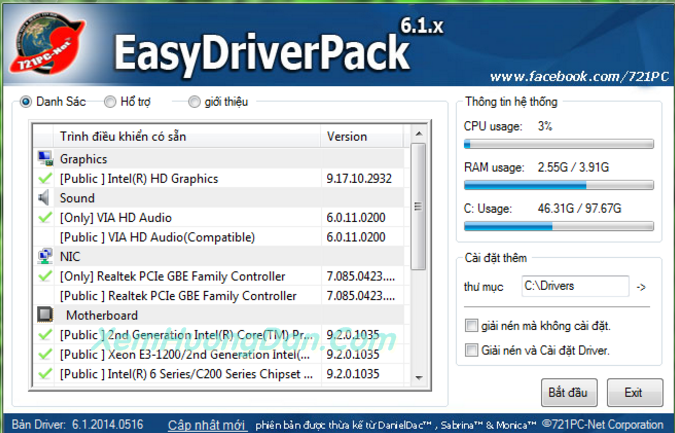Click the Sound category label
The height and width of the screenshot is (433, 675).
[x=77, y=198]
